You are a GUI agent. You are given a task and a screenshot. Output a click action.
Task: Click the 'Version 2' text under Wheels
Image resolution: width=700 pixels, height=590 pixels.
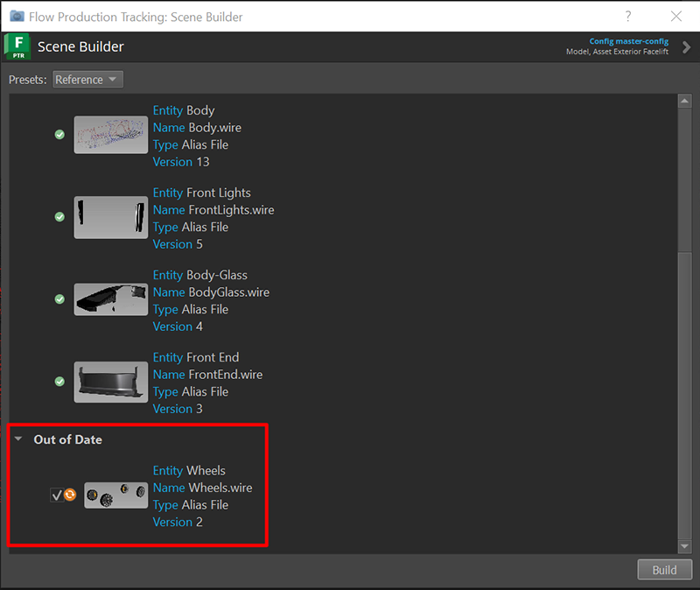click(x=178, y=522)
